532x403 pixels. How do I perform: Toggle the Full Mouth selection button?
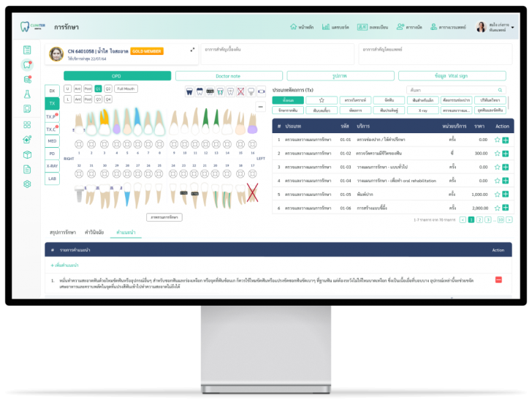point(126,88)
